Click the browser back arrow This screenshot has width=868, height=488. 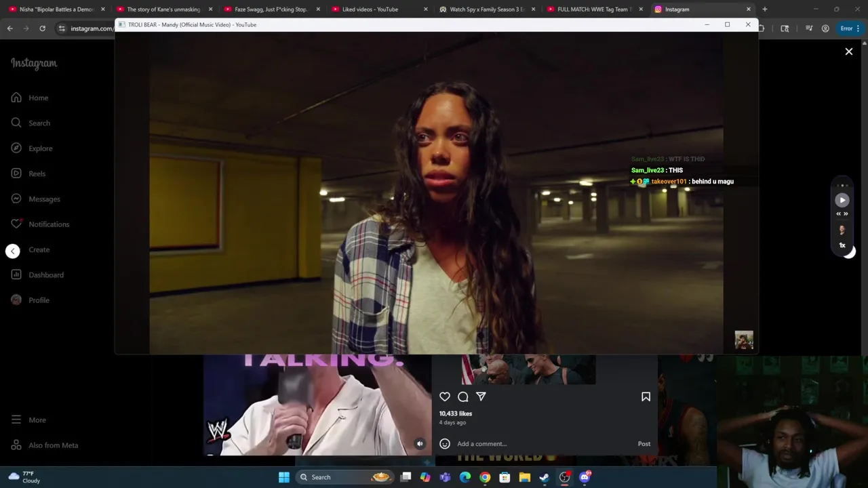10,28
